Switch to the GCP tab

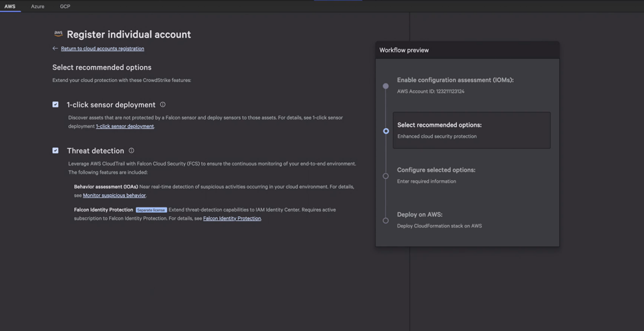point(65,7)
